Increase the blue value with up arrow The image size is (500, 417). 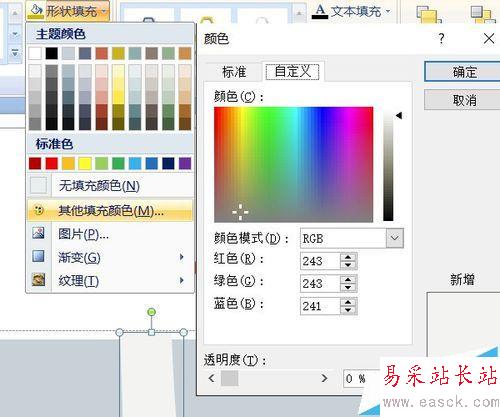coord(348,302)
